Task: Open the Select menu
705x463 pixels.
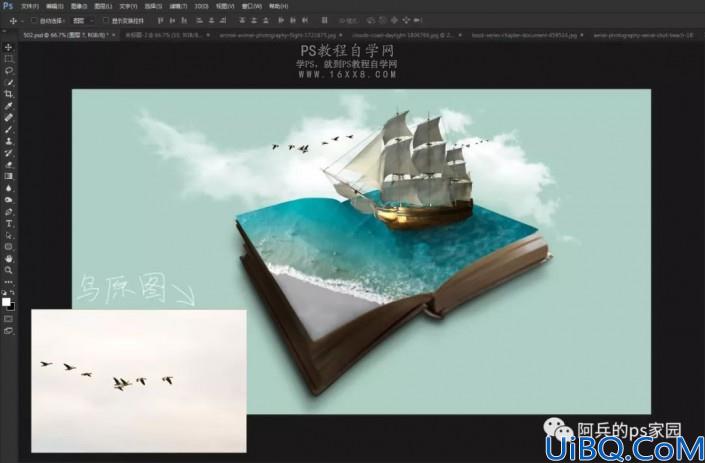Action: click(x=153, y=6)
